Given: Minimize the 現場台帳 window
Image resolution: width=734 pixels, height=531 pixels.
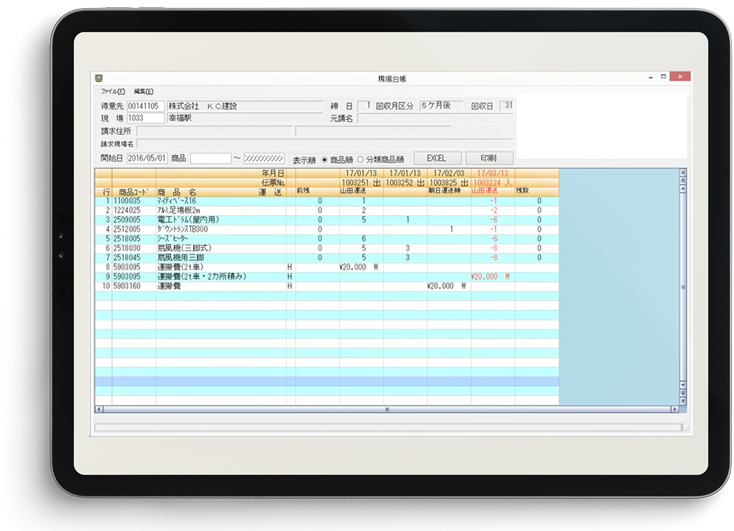Looking at the screenshot, I should pos(651,77).
